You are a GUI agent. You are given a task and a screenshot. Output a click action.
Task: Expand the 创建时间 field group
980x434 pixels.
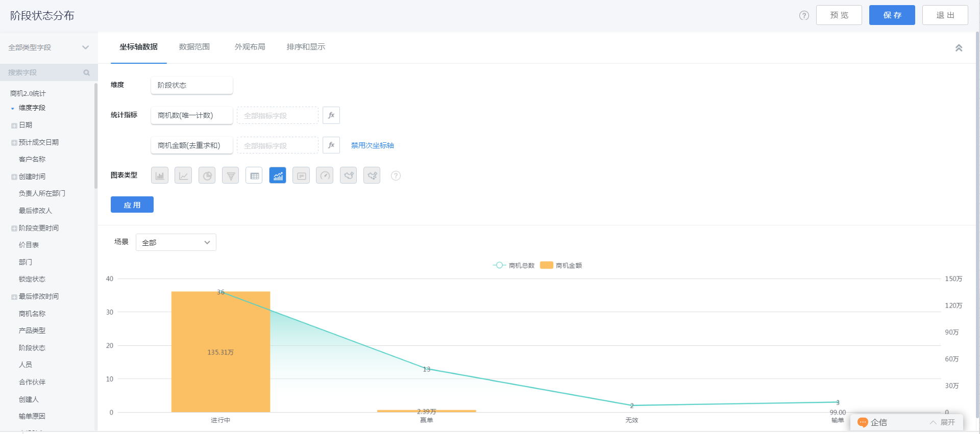[x=14, y=177]
